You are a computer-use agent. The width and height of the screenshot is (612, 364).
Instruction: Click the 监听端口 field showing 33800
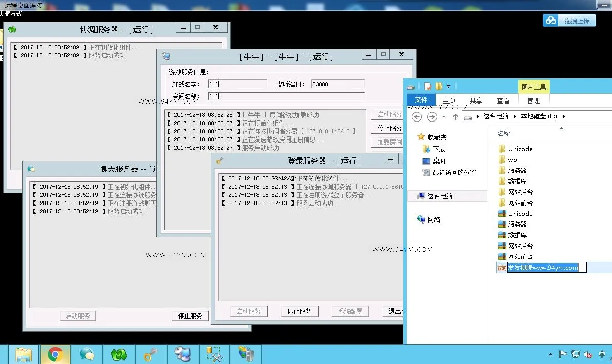coord(338,84)
